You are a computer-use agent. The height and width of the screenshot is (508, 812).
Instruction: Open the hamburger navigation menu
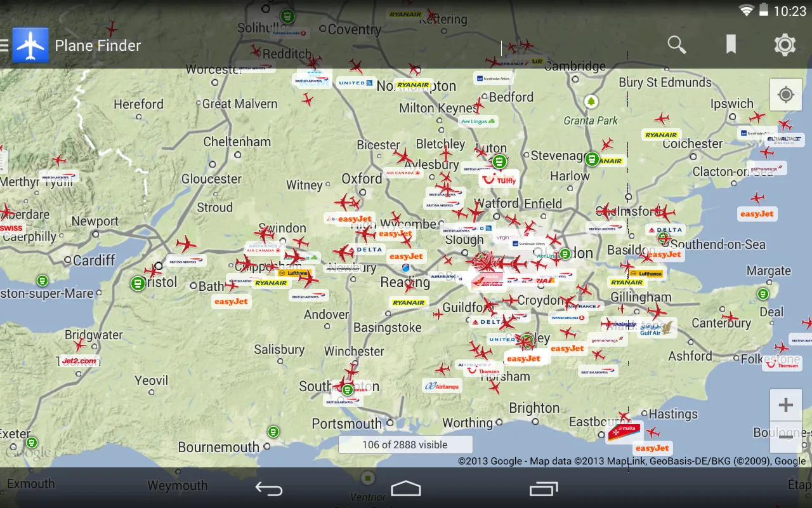click(4, 45)
